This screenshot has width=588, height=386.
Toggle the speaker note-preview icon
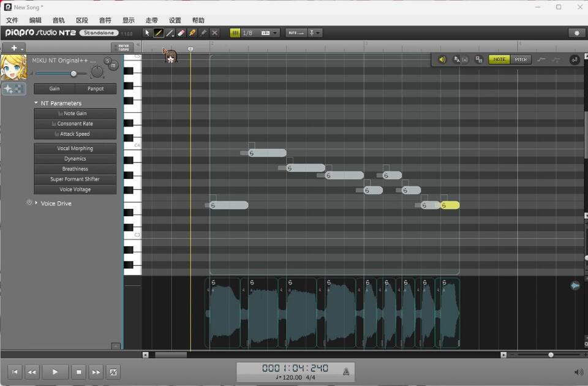pyautogui.click(x=442, y=59)
